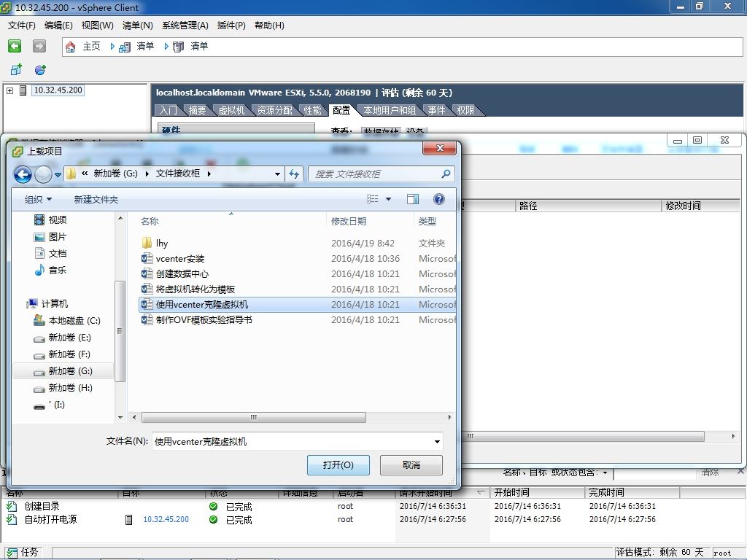Sort files by 修改日期 column header

348,221
